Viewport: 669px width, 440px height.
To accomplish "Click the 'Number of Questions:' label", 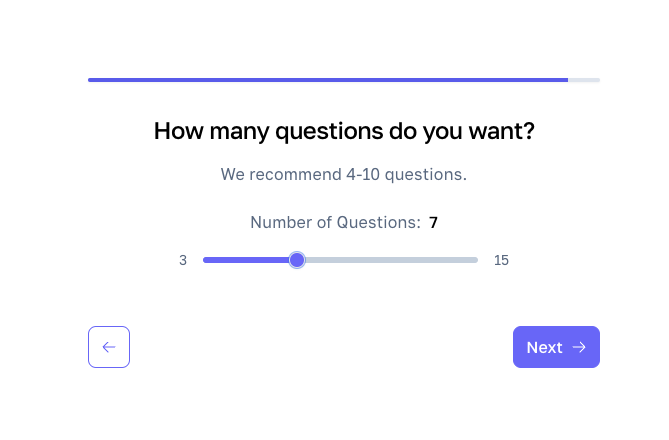I will pos(335,223).
